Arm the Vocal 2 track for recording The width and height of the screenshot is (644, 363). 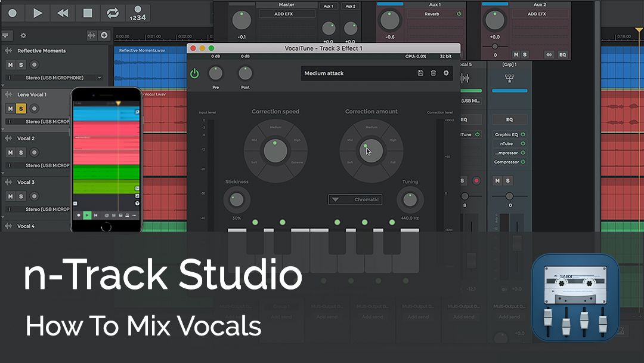(x=35, y=152)
